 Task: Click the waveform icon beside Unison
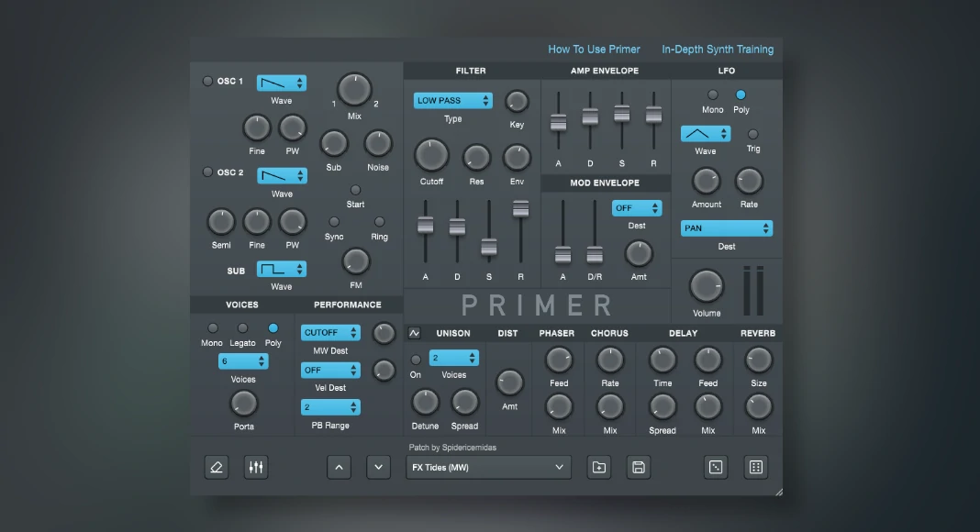(414, 333)
